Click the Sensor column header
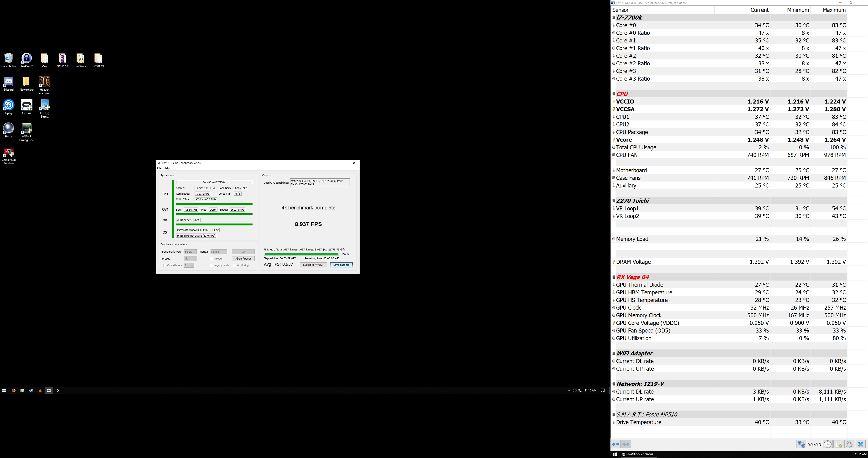 point(663,10)
